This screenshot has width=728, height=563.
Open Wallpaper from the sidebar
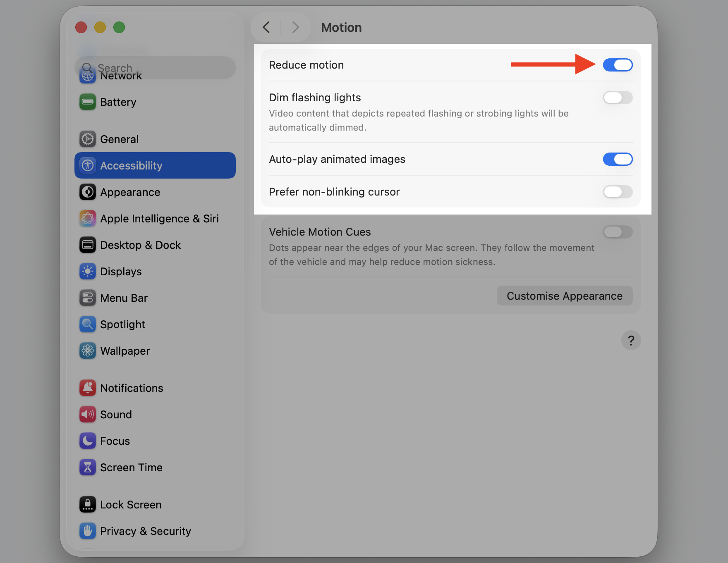coord(125,351)
